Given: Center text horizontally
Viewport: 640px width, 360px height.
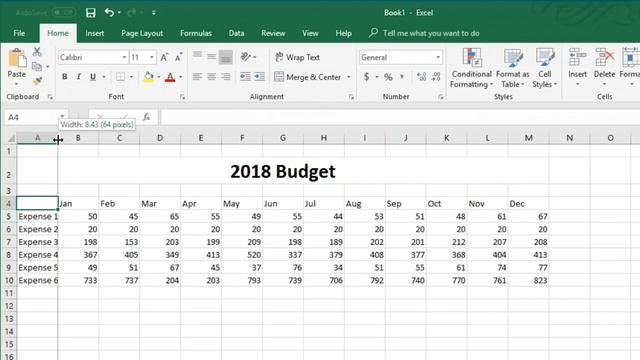Looking at the screenshot, I should 211,77.
